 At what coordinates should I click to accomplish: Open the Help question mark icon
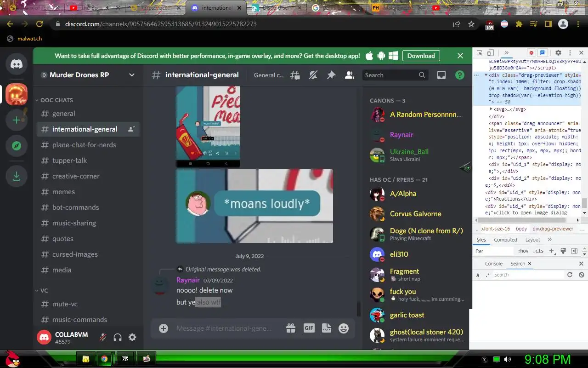pos(459,75)
